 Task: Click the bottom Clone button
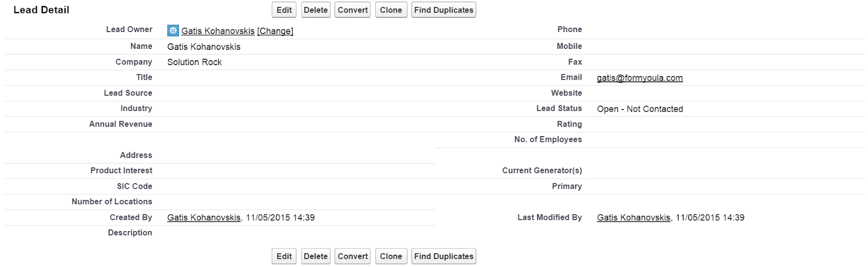pos(391,256)
